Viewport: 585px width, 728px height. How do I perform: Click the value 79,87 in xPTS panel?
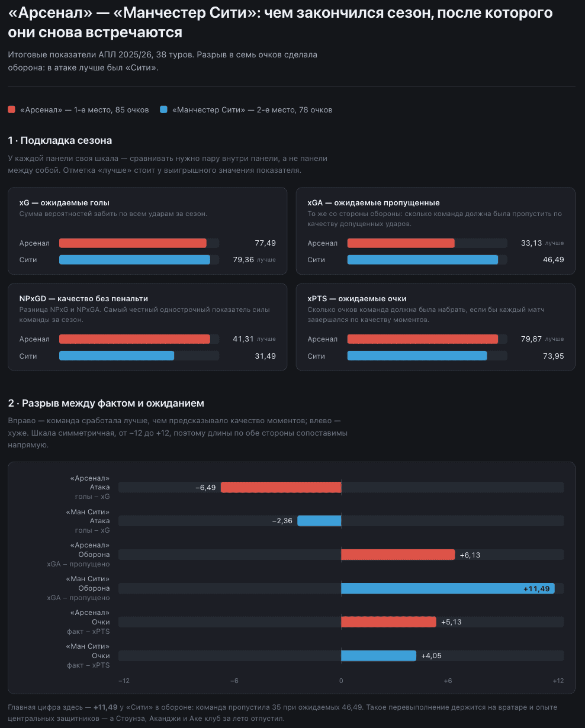[531, 339]
